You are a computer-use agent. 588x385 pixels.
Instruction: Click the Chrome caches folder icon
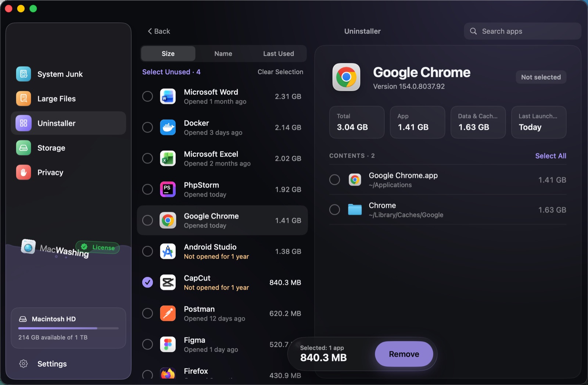[355, 210]
